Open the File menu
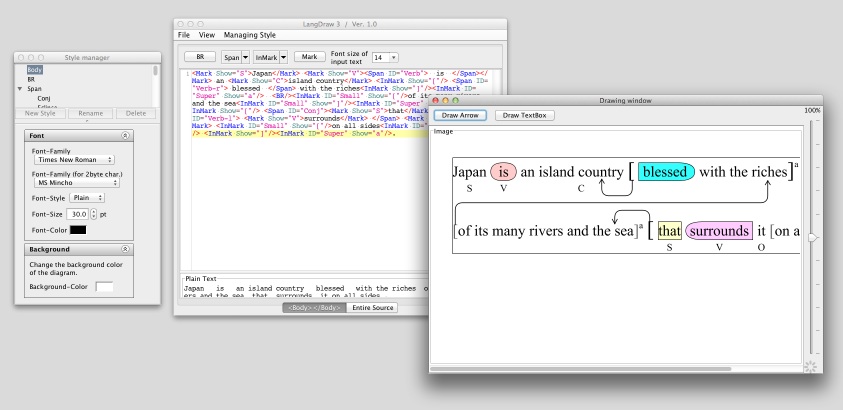This screenshot has height=410, width=843. coord(183,35)
